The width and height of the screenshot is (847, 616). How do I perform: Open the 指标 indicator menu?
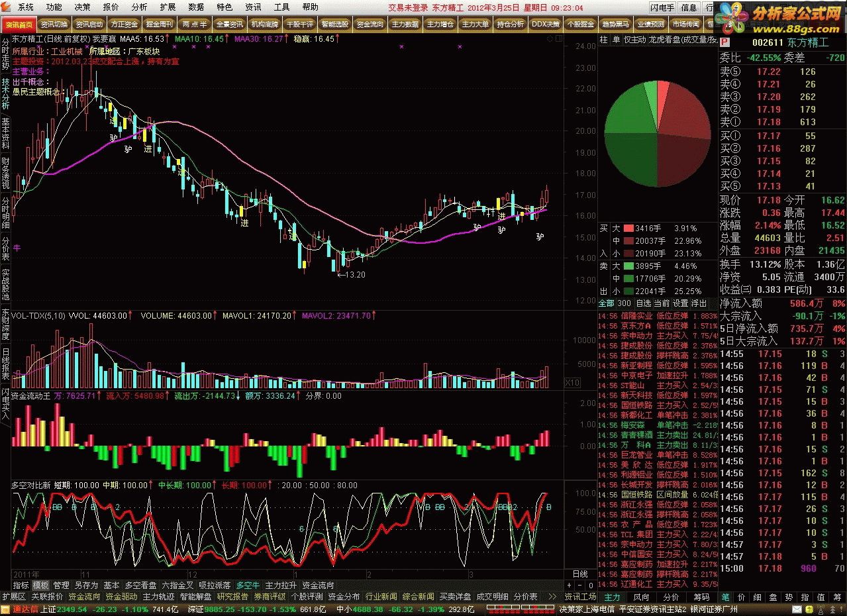[x=21, y=586]
